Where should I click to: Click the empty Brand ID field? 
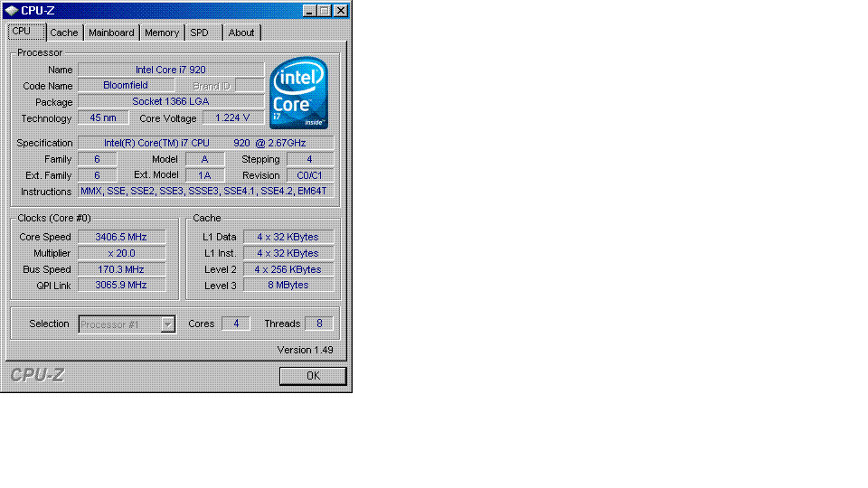pos(250,86)
